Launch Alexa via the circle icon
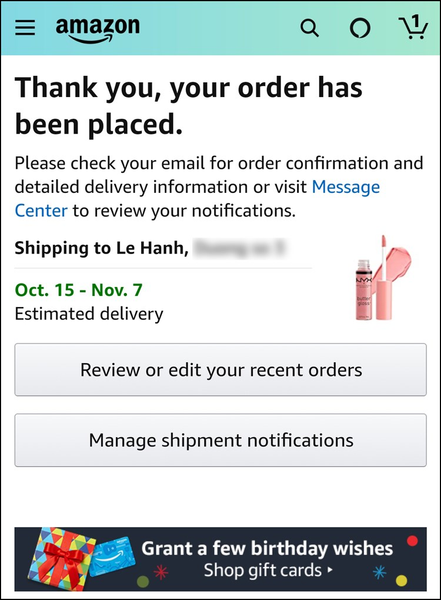 coord(360,28)
